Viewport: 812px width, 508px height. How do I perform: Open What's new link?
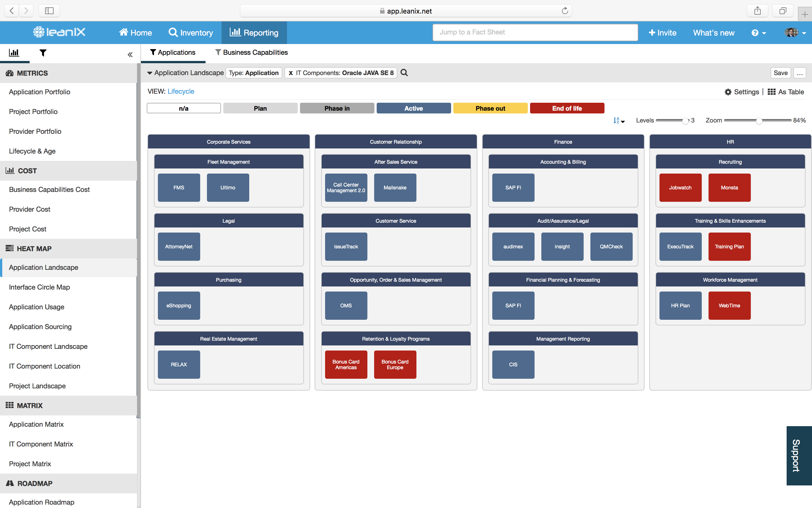(x=714, y=32)
